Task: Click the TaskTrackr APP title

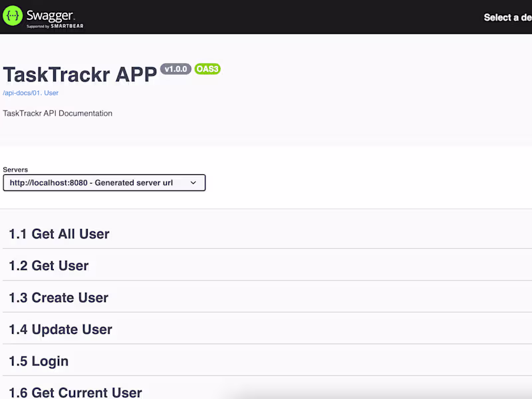Action: (x=80, y=74)
